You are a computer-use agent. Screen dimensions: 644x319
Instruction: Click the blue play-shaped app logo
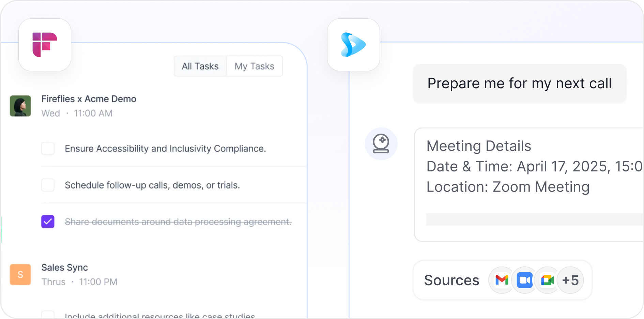[353, 45]
